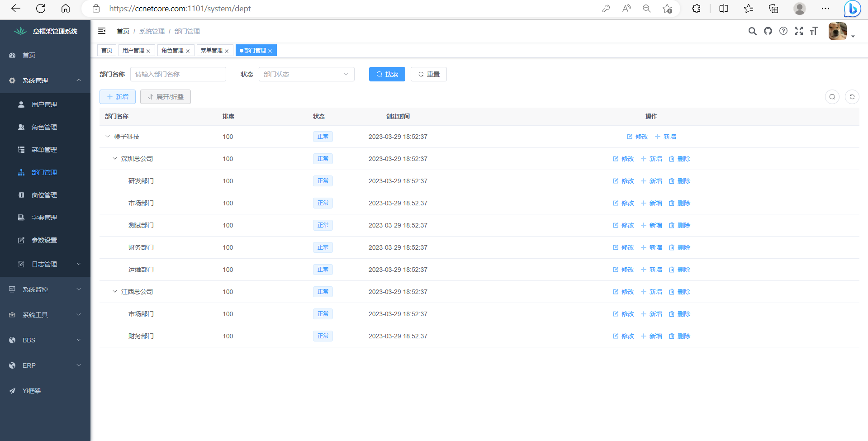Click the GitHub icon in header
The image size is (868, 441).
pos(768,31)
